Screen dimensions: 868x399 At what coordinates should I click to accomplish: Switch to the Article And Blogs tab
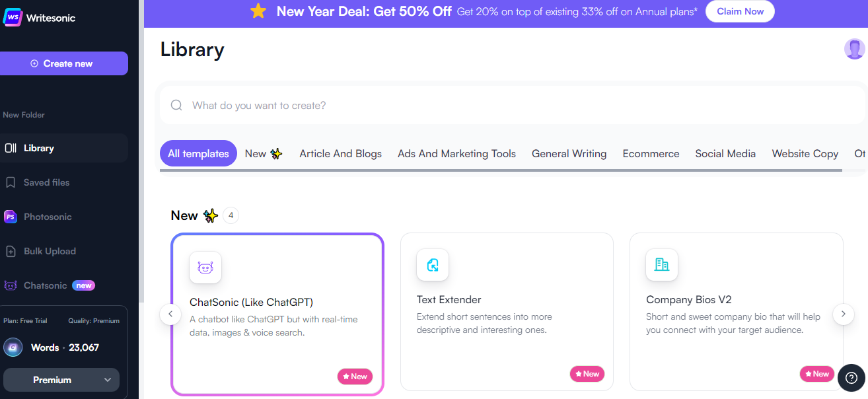click(340, 154)
